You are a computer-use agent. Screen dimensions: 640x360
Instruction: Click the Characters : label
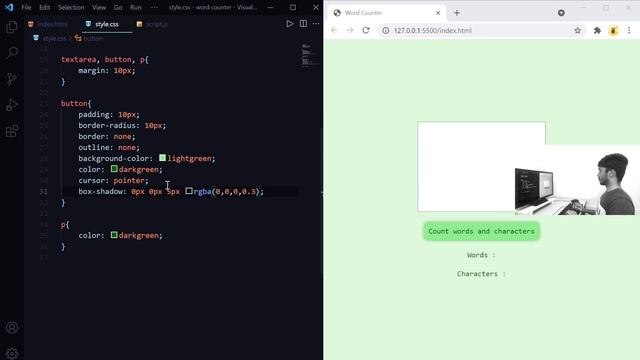pyautogui.click(x=481, y=274)
